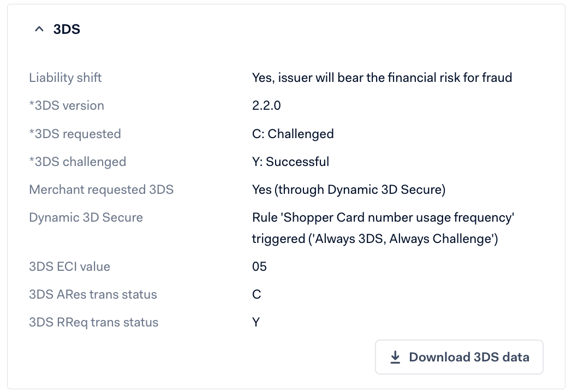Select the Dynamic 3D Secure label
572x392 pixels.
click(86, 217)
